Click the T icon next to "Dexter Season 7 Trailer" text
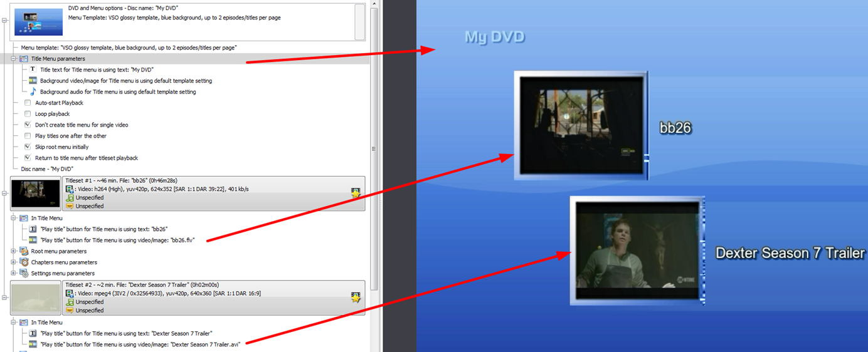 tap(33, 333)
